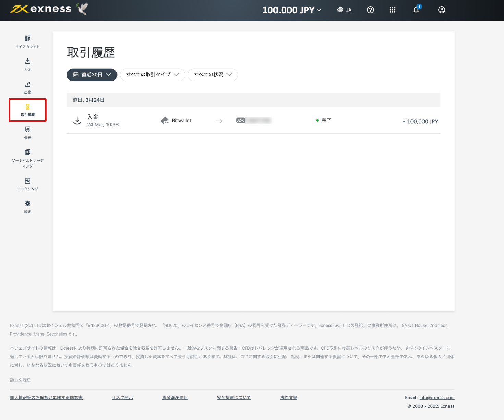Open the JA language selector
This screenshot has width=504, height=420.
[x=344, y=10]
